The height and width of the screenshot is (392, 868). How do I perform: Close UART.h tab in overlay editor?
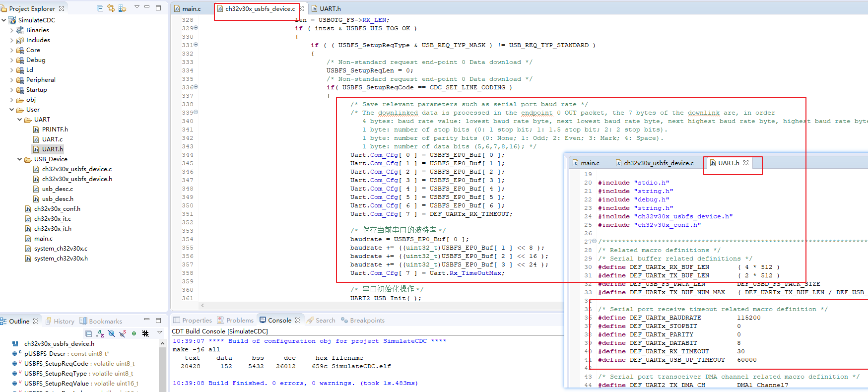[x=746, y=163]
